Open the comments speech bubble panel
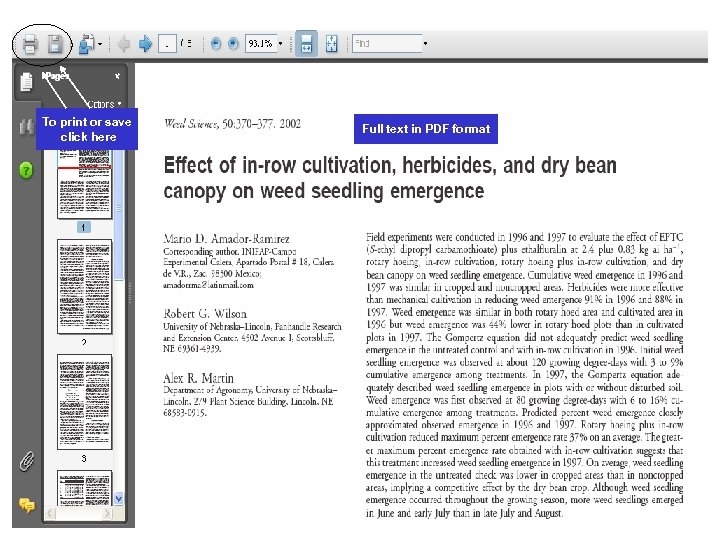This screenshot has width=720, height=540. click(27, 505)
